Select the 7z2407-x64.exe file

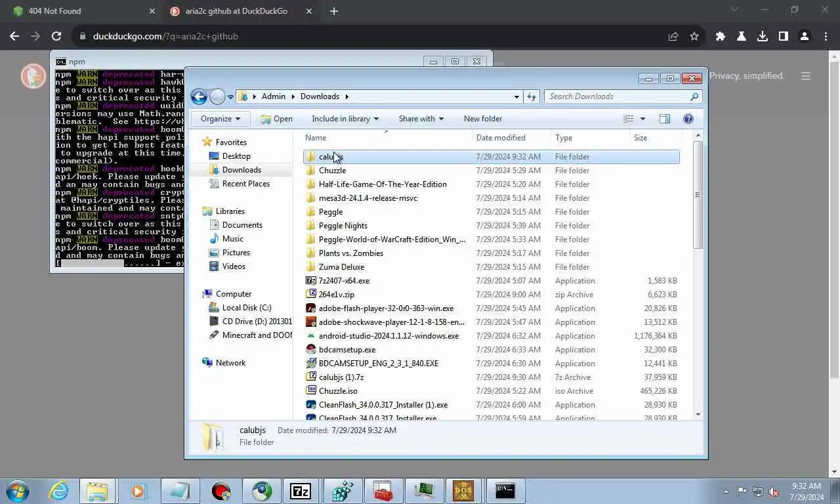click(x=491, y=281)
